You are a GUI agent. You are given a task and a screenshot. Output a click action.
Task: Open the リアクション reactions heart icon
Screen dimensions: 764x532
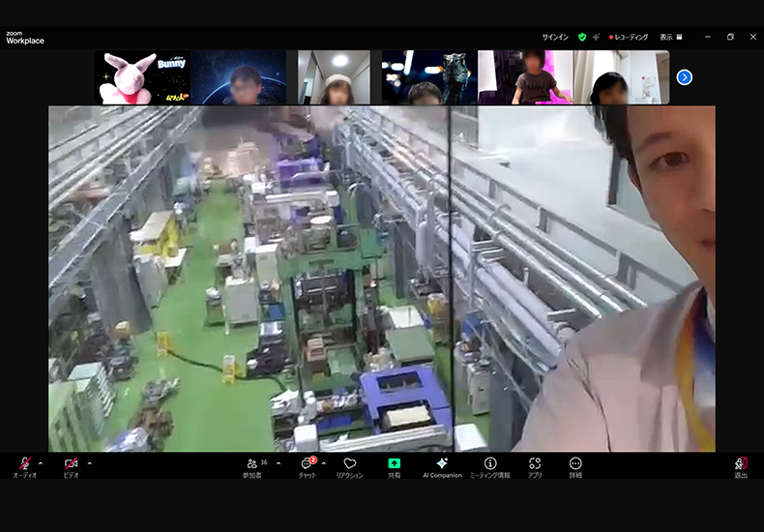tap(350, 465)
